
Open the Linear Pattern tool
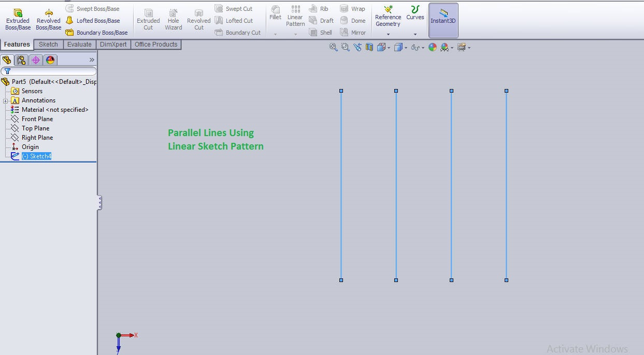click(295, 17)
